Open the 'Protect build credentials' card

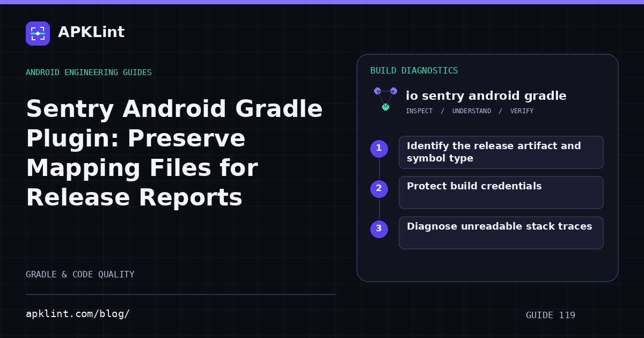pos(501,193)
